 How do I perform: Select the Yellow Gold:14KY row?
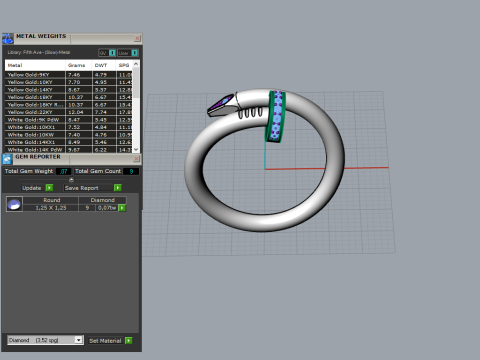pos(69,90)
